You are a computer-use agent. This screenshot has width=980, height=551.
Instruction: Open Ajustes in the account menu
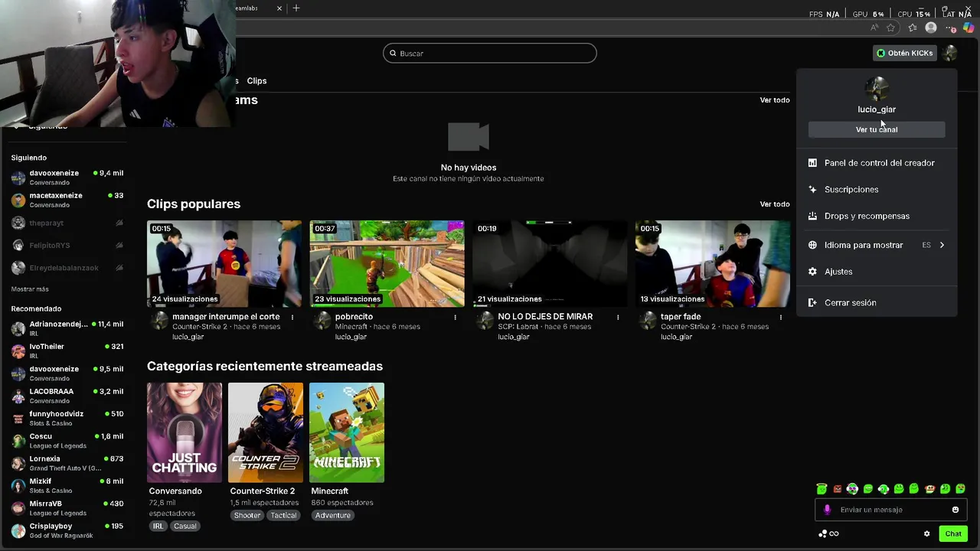coord(877,272)
